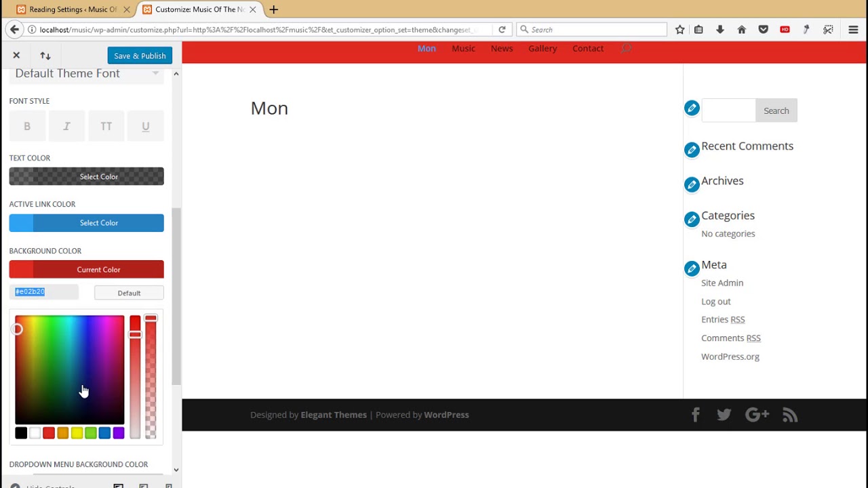
Task: Toggle Italic font style
Action: pyautogui.click(x=66, y=126)
